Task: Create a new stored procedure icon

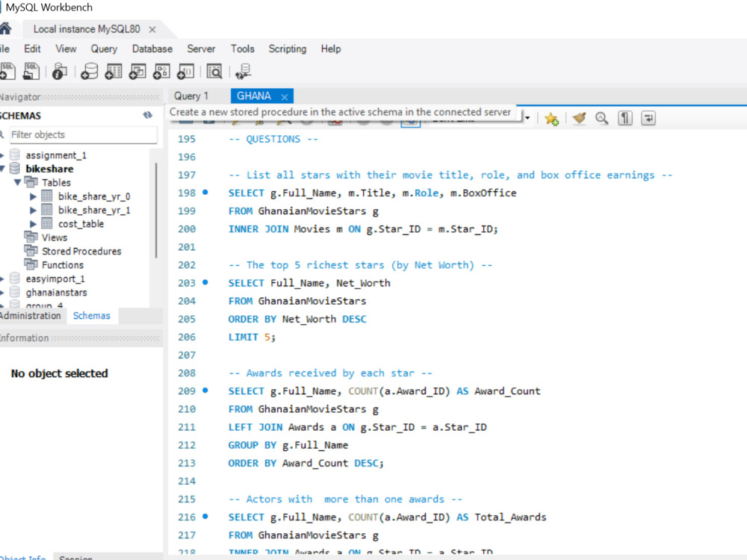Action: click(161, 72)
